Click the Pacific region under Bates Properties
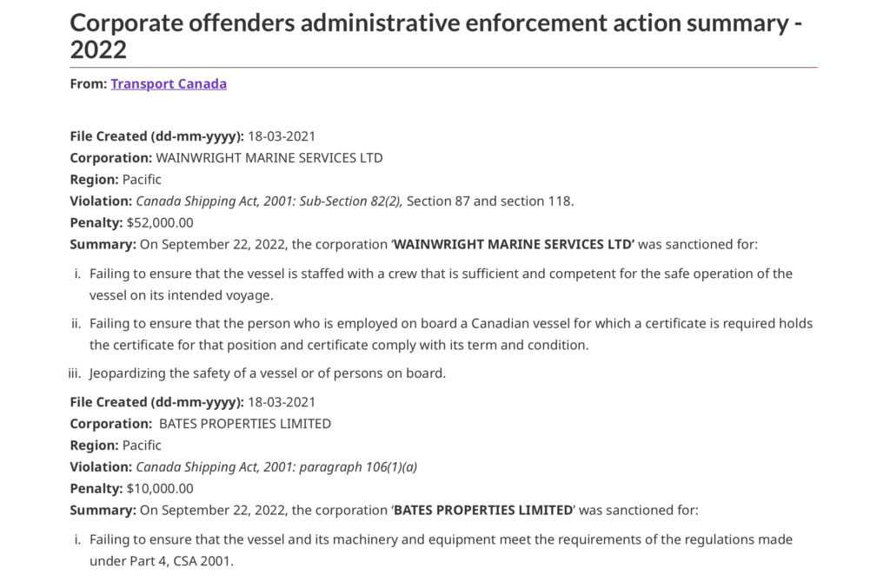Viewport: 890px width, 588px height. click(142, 446)
